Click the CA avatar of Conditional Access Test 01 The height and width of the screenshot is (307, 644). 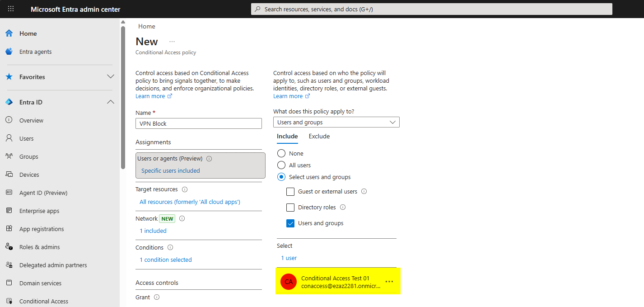(x=289, y=282)
